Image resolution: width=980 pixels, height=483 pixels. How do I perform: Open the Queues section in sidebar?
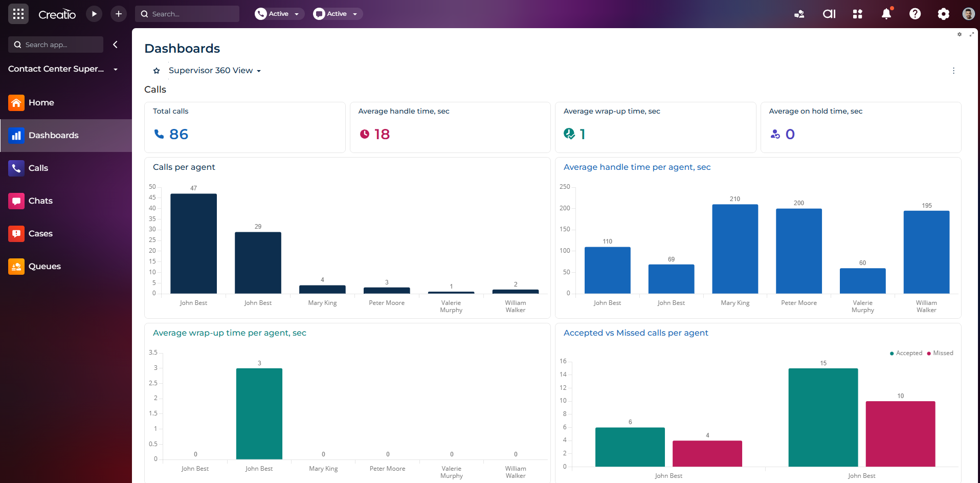44,266
